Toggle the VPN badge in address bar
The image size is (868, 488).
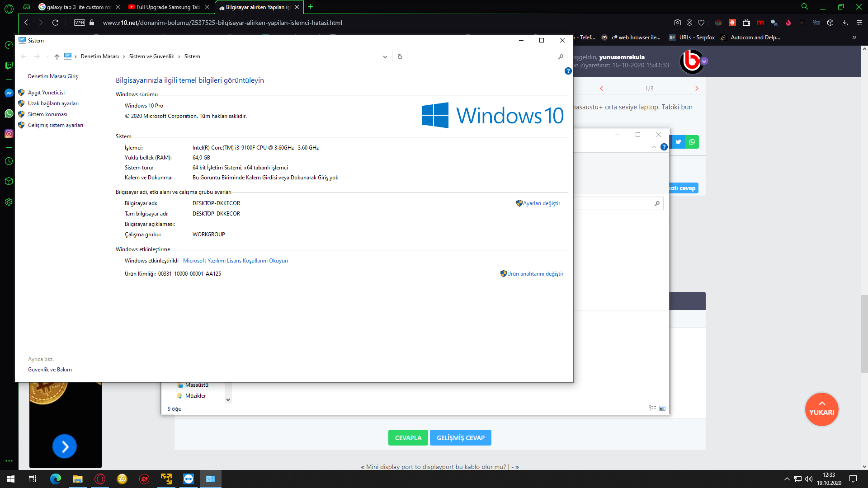pos(80,23)
